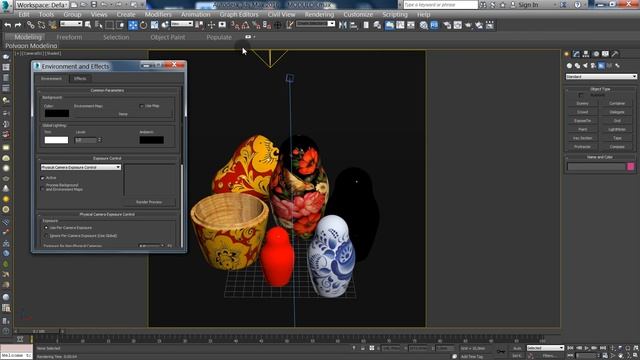Switch to the Utilities command panel tab
The image size is (640, 360).
click(x=615, y=54)
